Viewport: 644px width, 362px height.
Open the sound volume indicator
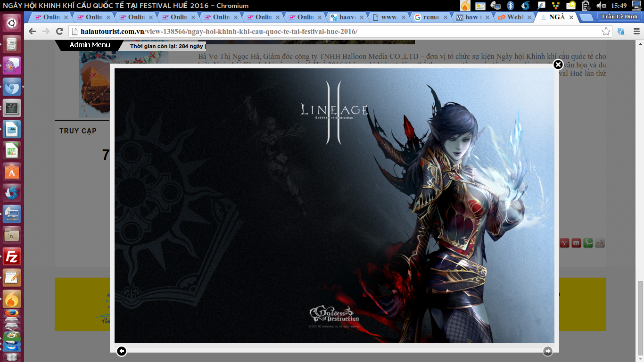(x=601, y=6)
